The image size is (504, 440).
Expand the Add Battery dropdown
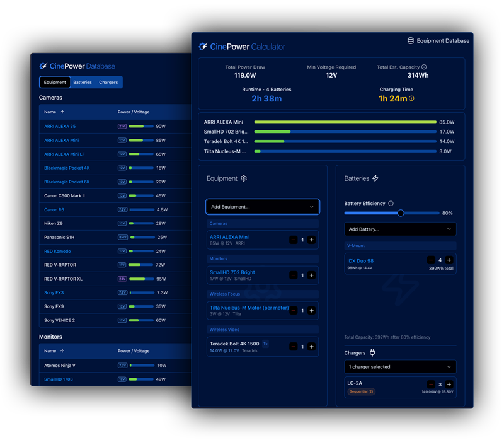pos(400,229)
